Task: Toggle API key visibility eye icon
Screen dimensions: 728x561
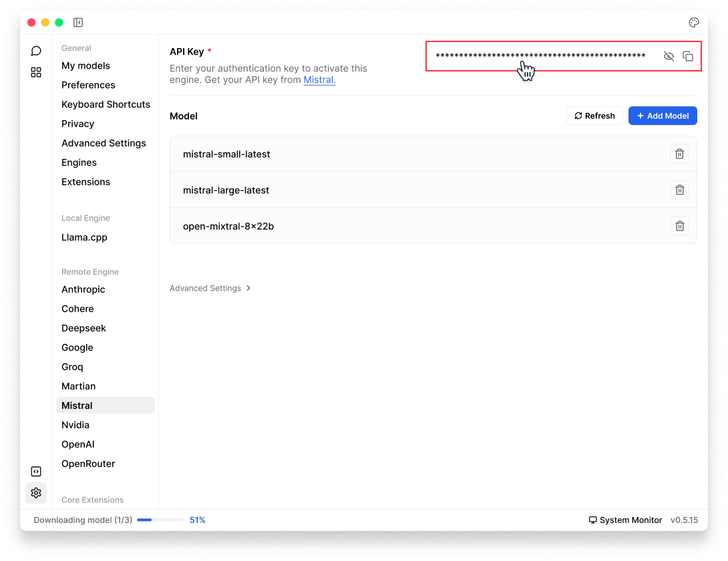Action: tap(669, 56)
